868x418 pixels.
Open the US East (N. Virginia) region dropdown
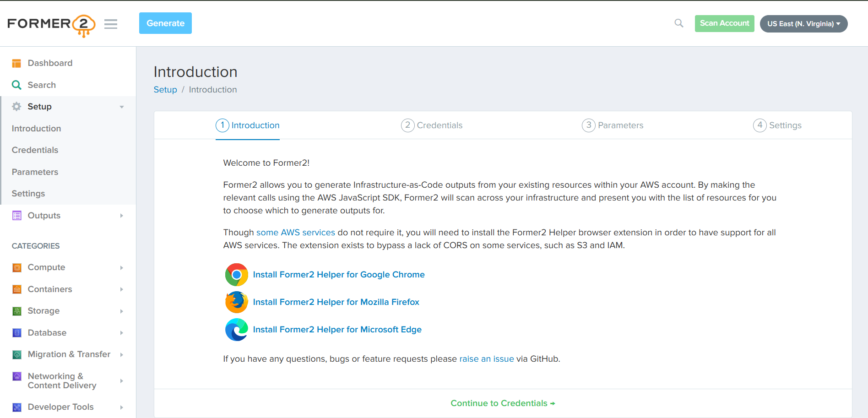[x=803, y=23]
